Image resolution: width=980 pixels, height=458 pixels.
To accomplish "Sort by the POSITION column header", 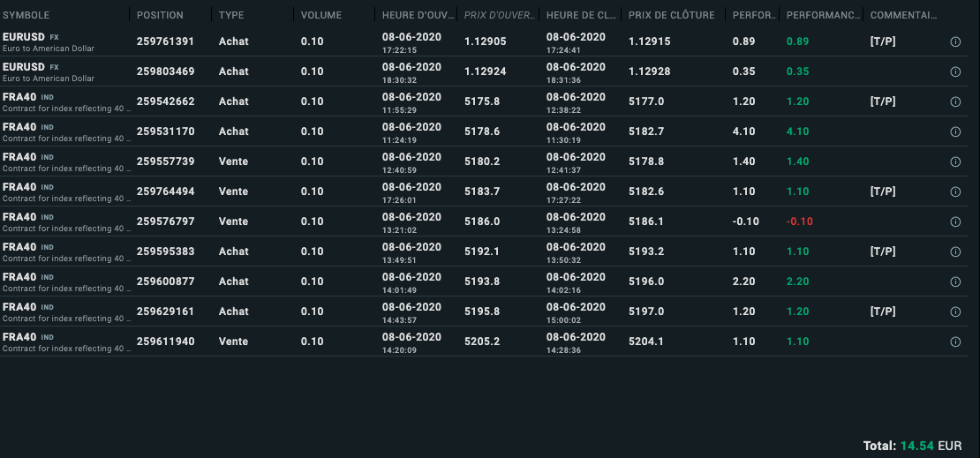I will click(x=160, y=16).
